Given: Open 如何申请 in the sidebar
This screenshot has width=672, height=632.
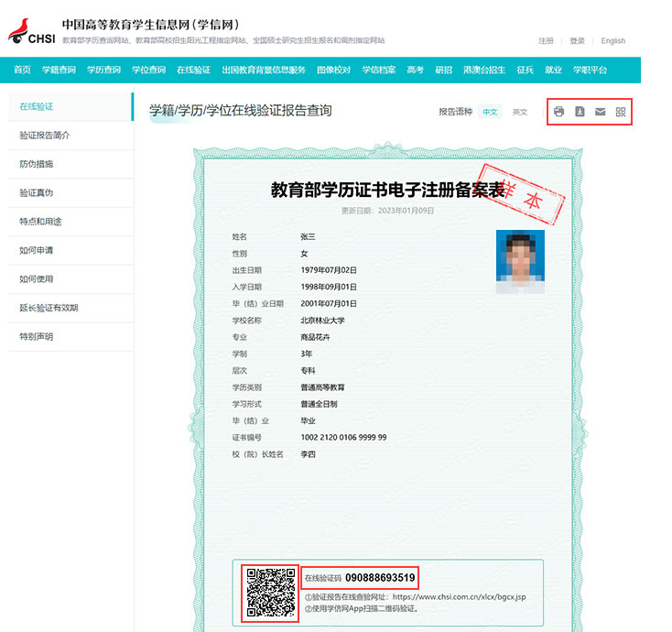Looking at the screenshot, I should point(70,250).
